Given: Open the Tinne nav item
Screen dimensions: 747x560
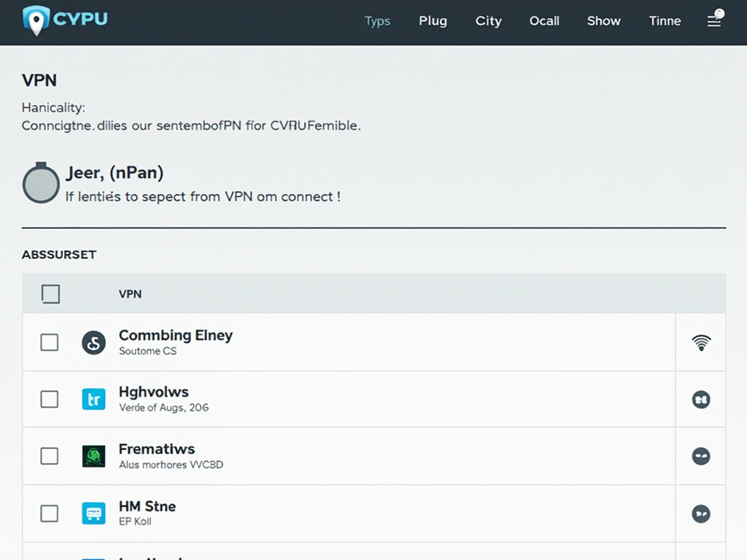Looking at the screenshot, I should coord(665,21).
